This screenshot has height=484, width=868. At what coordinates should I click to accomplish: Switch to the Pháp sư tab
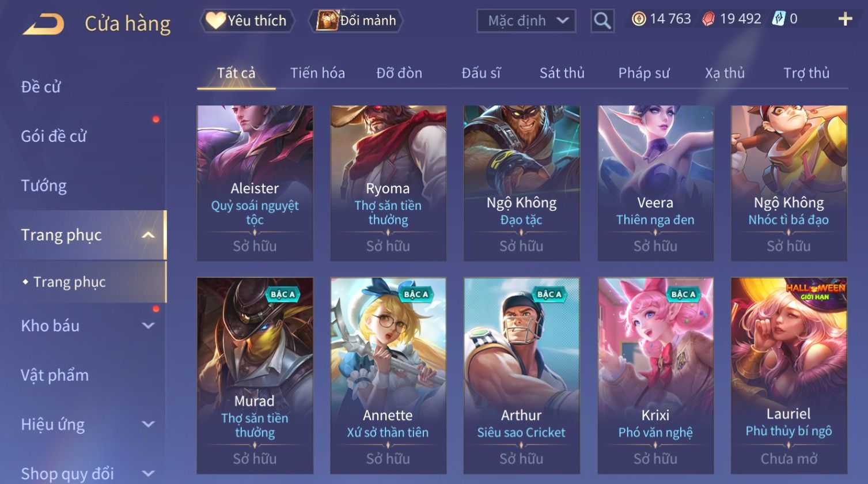[644, 73]
